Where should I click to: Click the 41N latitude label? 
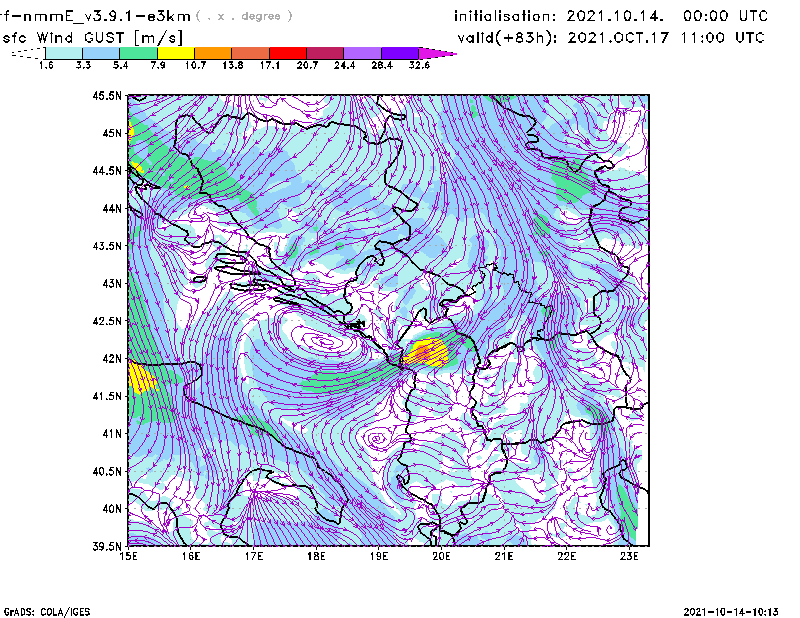coord(112,434)
